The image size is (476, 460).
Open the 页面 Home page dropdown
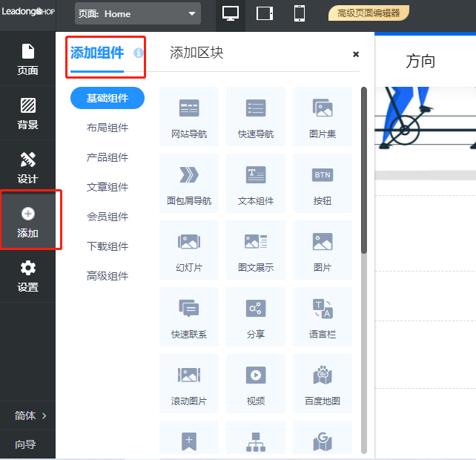138,13
